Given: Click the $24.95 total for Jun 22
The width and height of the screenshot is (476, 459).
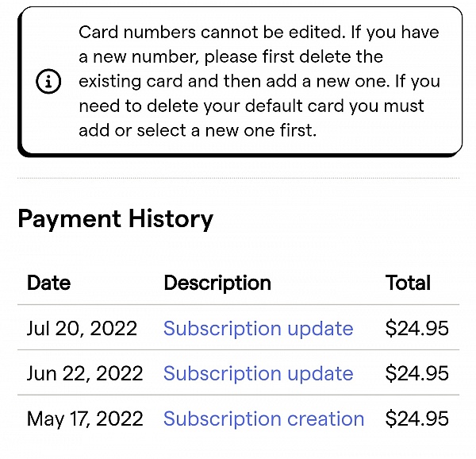Looking at the screenshot, I should coord(416,373).
